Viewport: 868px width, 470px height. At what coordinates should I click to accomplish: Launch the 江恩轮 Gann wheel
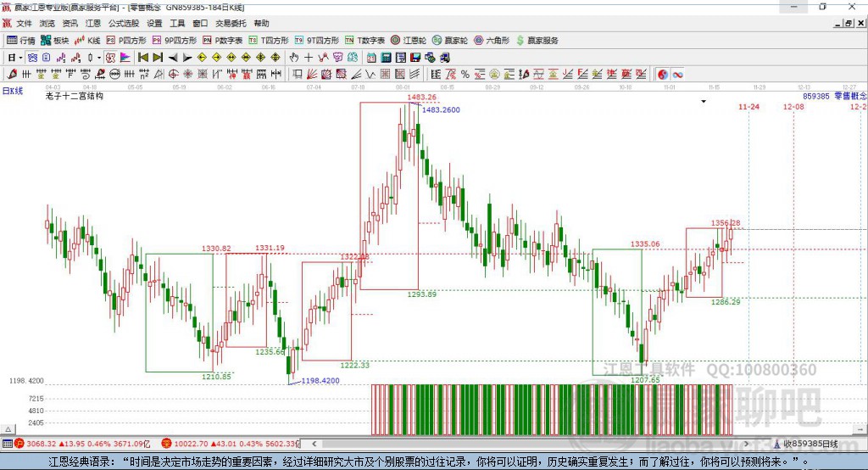tap(409, 41)
